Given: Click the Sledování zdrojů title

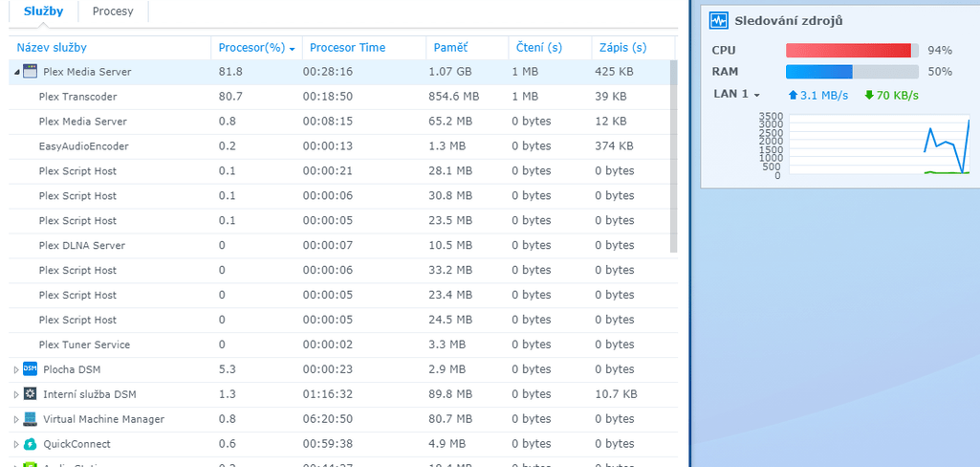Looking at the screenshot, I should [789, 21].
